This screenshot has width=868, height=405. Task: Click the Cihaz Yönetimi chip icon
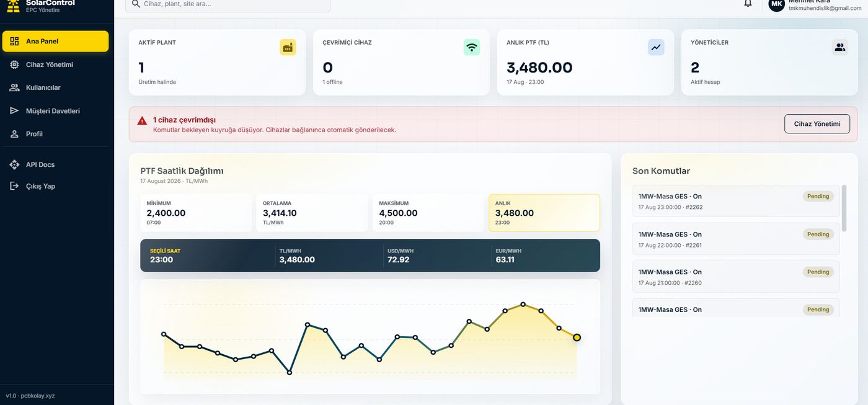(x=14, y=65)
